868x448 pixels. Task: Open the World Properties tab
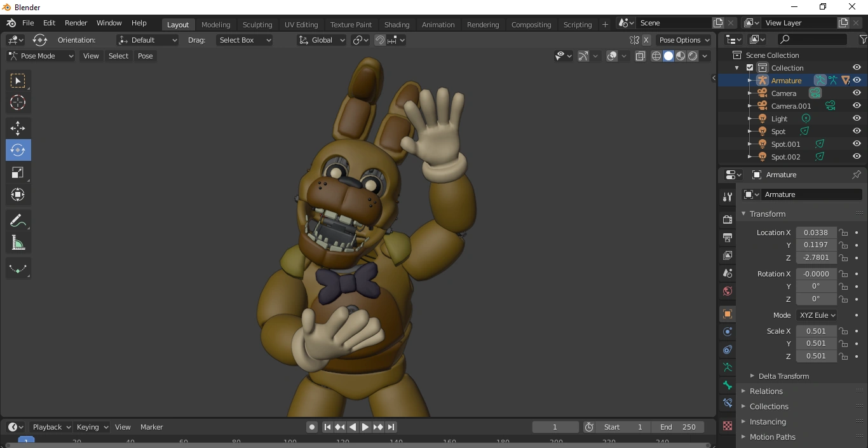click(727, 290)
